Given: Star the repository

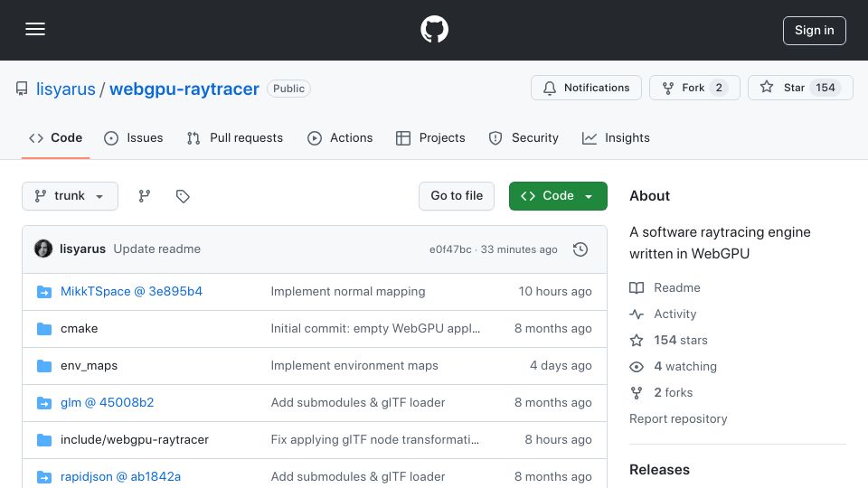Looking at the screenshot, I should click(x=800, y=88).
